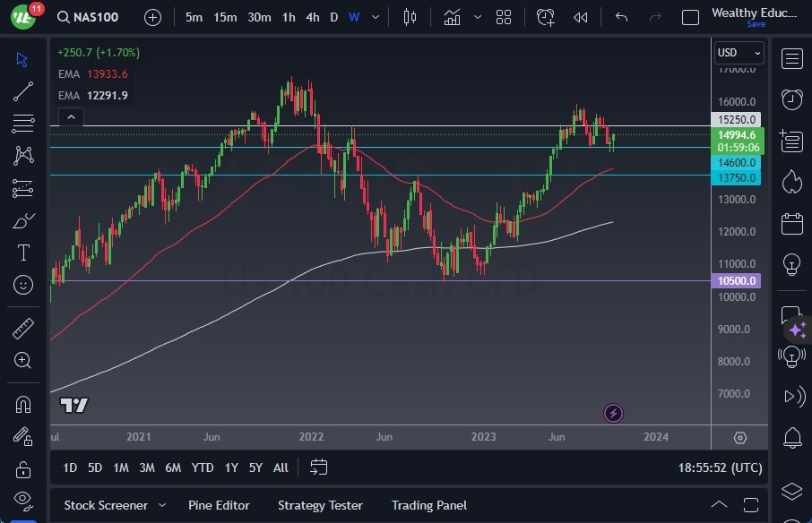
Task: Switch to the Pine Editor tab
Action: (219, 505)
